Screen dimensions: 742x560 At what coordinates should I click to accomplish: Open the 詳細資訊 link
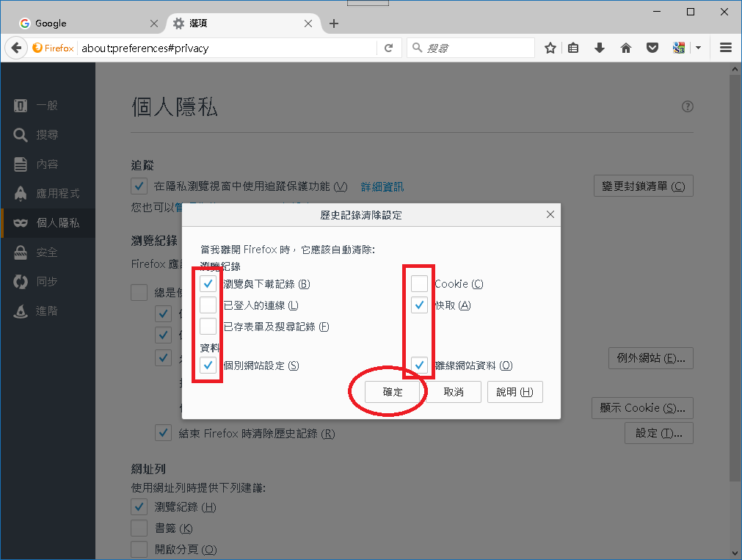[x=382, y=186]
